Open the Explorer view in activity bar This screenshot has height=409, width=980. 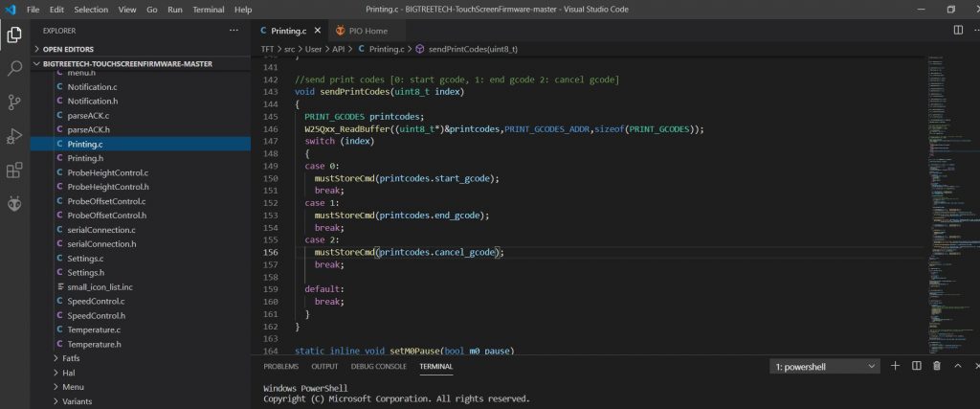tap(14, 35)
